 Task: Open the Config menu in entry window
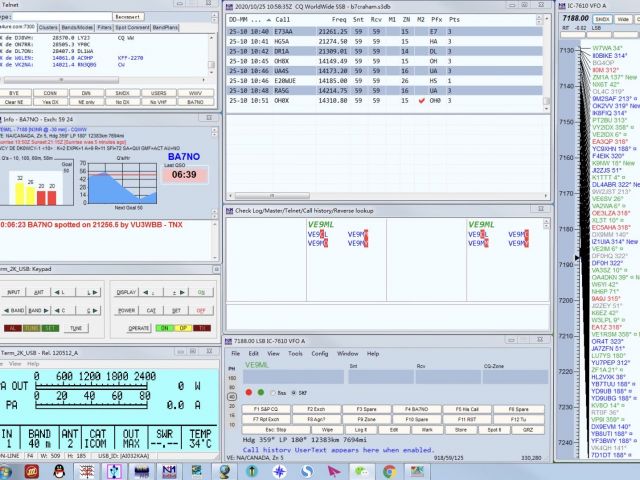click(320, 353)
